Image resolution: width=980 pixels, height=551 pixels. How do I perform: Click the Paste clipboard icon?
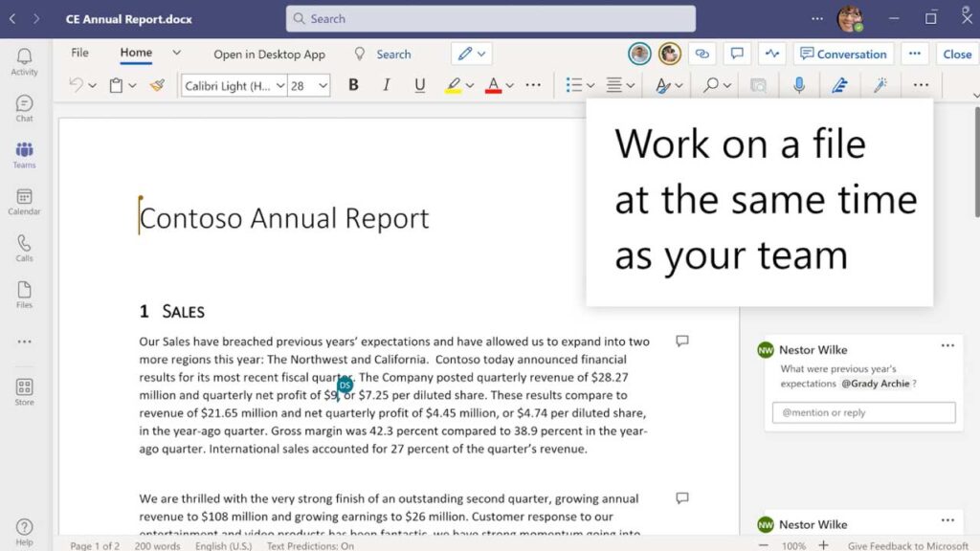click(x=116, y=85)
